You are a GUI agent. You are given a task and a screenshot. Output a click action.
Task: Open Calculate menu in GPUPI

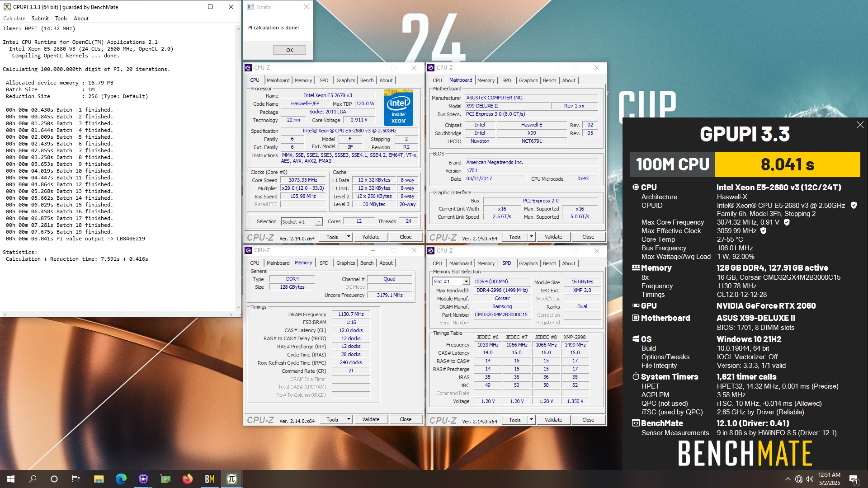(14, 19)
